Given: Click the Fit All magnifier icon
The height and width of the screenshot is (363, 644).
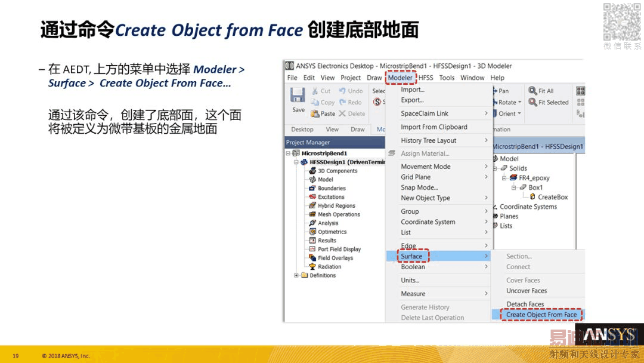Looking at the screenshot, I should pyautogui.click(x=532, y=90).
